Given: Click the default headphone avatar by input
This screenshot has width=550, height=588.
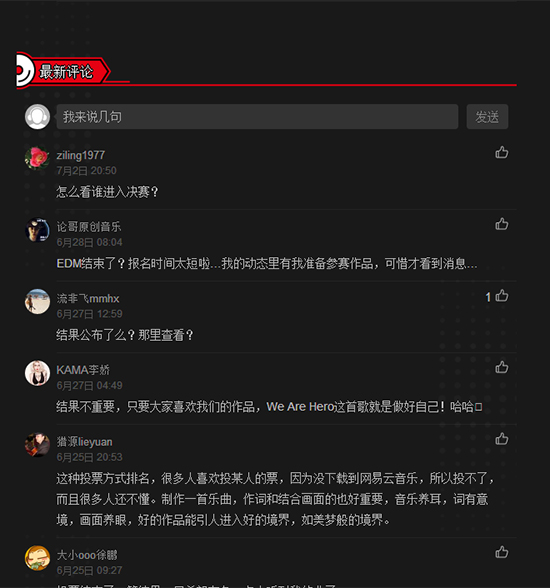Looking at the screenshot, I should (37, 117).
